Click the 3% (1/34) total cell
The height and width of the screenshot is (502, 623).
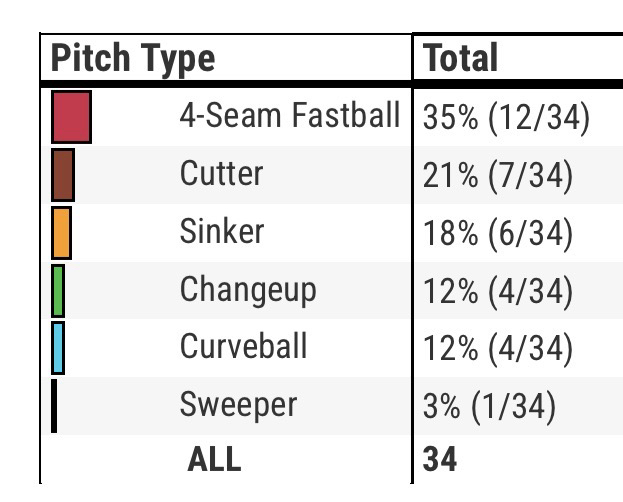(x=490, y=406)
